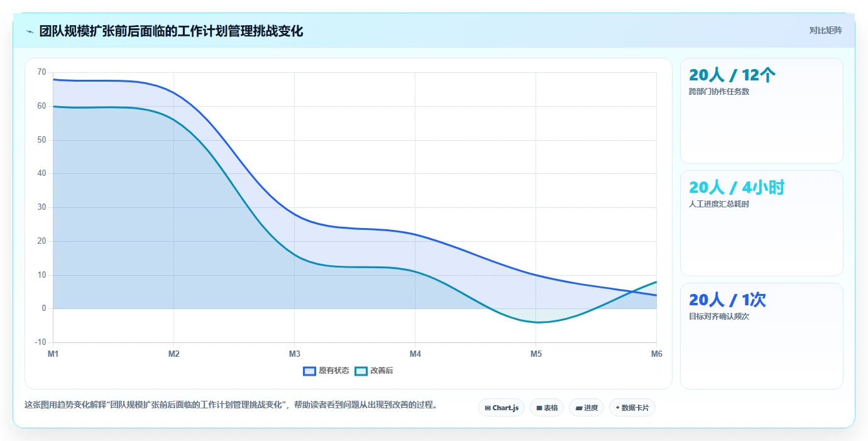Open the 跨部门协作任务数 data card

(761, 111)
